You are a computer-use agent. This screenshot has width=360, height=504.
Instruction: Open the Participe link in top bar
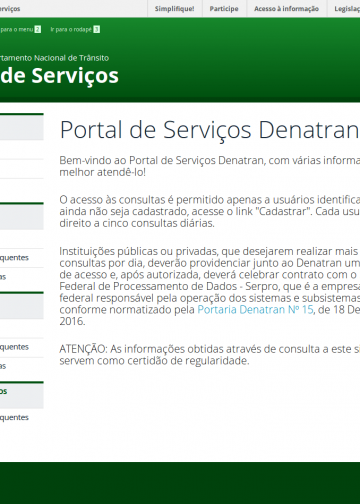pos(224,9)
